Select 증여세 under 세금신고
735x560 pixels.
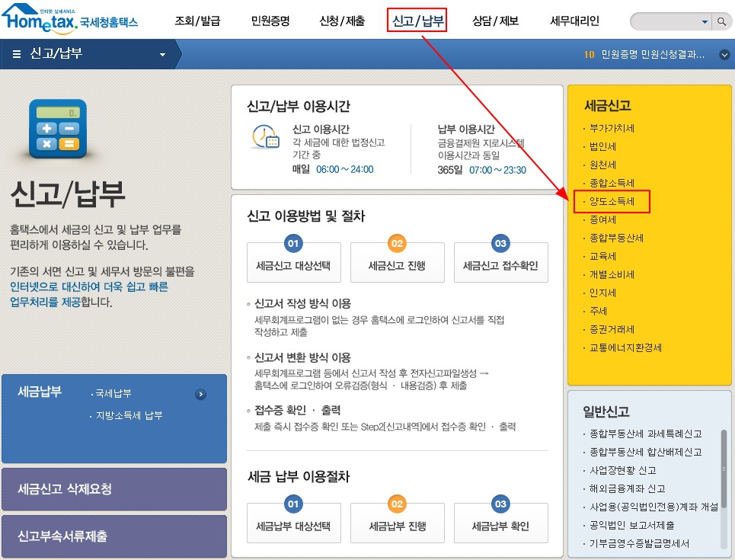(x=602, y=220)
